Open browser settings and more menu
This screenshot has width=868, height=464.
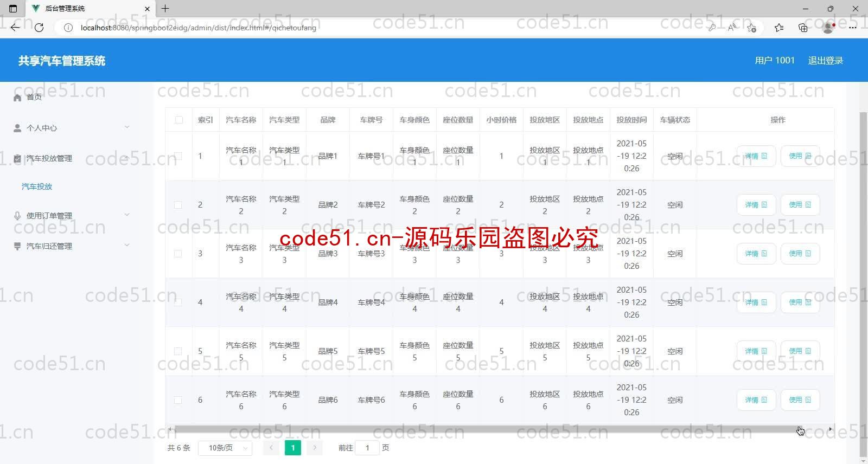pos(853,28)
